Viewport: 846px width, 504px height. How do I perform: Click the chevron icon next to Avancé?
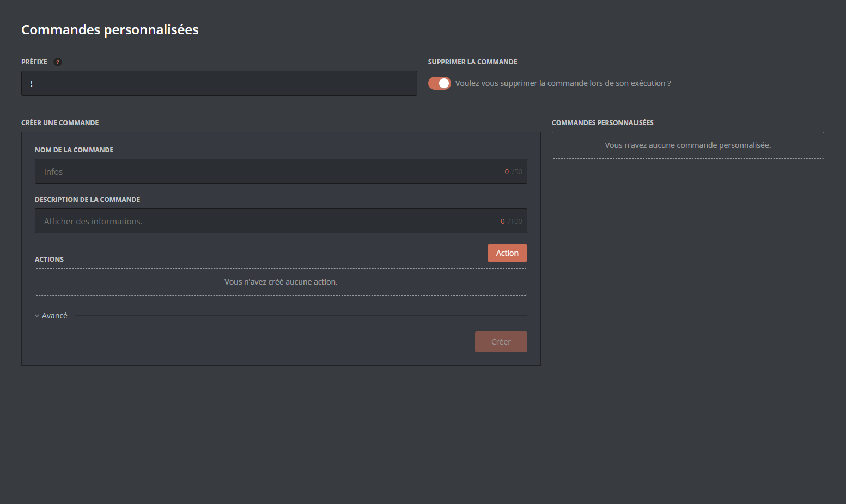click(x=36, y=315)
